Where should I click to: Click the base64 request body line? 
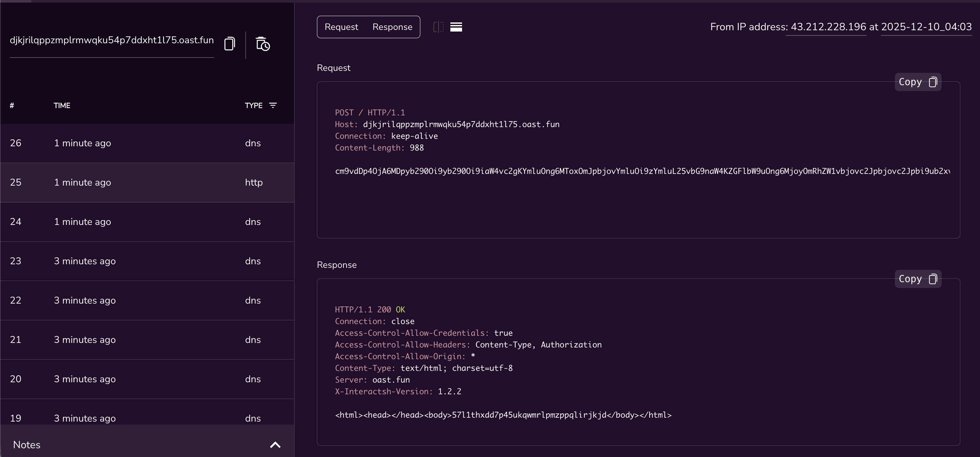642,171
